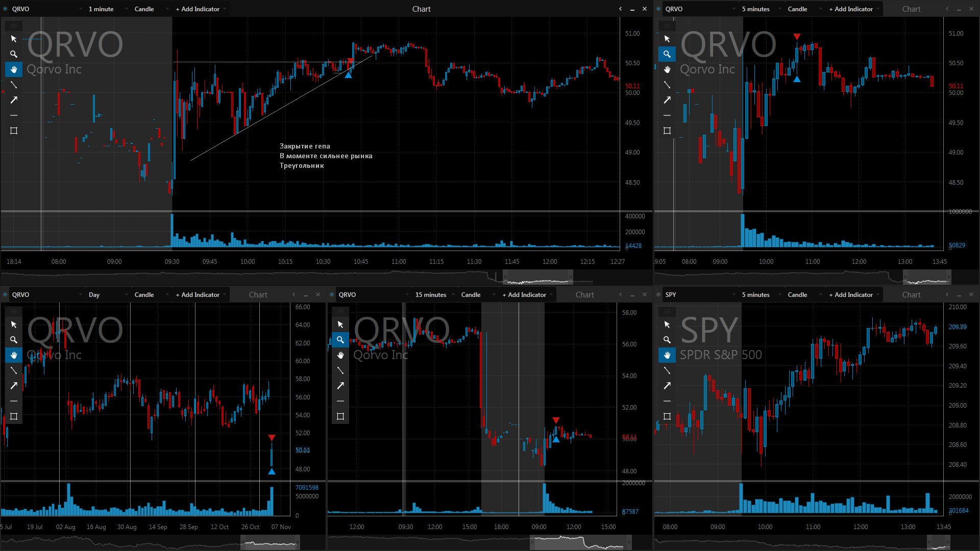Select the horizontal line tool in the QRVO Day chart

[14, 401]
